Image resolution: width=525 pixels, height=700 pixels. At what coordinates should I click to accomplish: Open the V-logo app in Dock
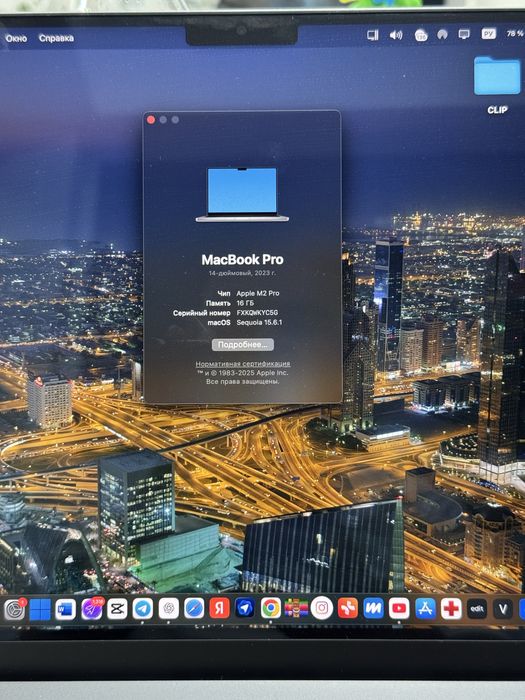point(503,609)
